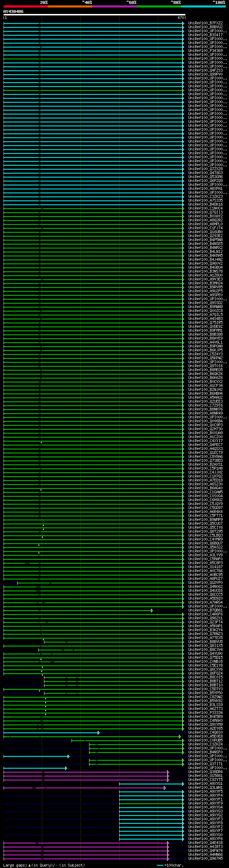Select hit UniRef100_Q23FT4
This screenshot has width=229, height=868.
coord(205,622)
